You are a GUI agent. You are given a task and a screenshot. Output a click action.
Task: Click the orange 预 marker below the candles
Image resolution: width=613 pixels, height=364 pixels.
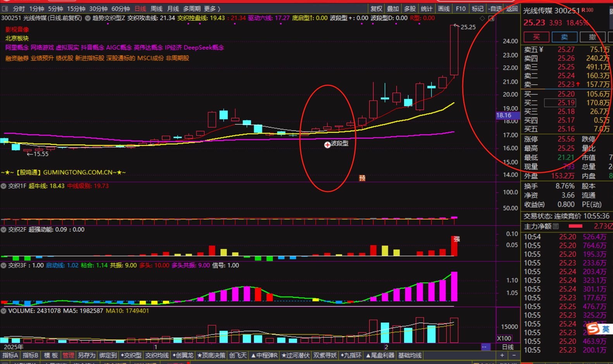click(x=362, y=178)
